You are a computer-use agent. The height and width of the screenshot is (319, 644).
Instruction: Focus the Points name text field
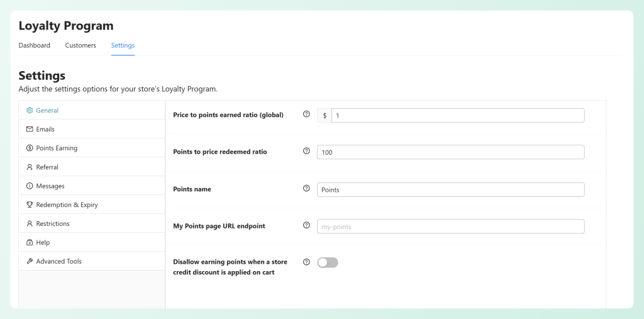click(450, 189)
